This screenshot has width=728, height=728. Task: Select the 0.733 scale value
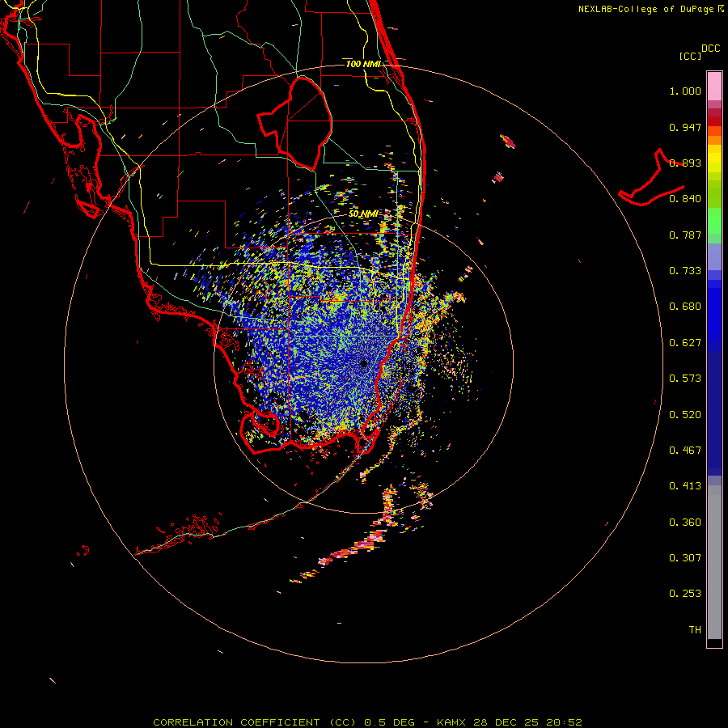[685, 271]
